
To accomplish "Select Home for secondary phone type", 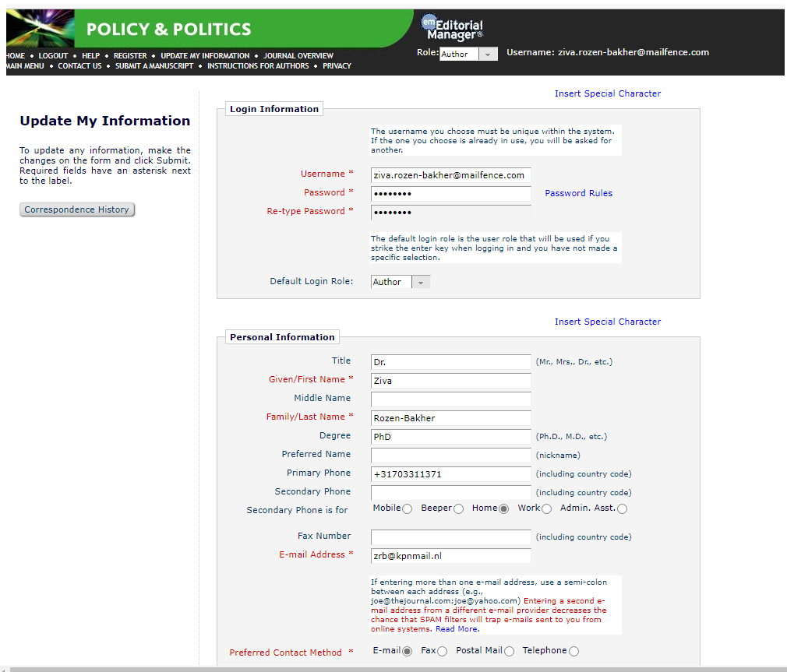I will 503,508.
